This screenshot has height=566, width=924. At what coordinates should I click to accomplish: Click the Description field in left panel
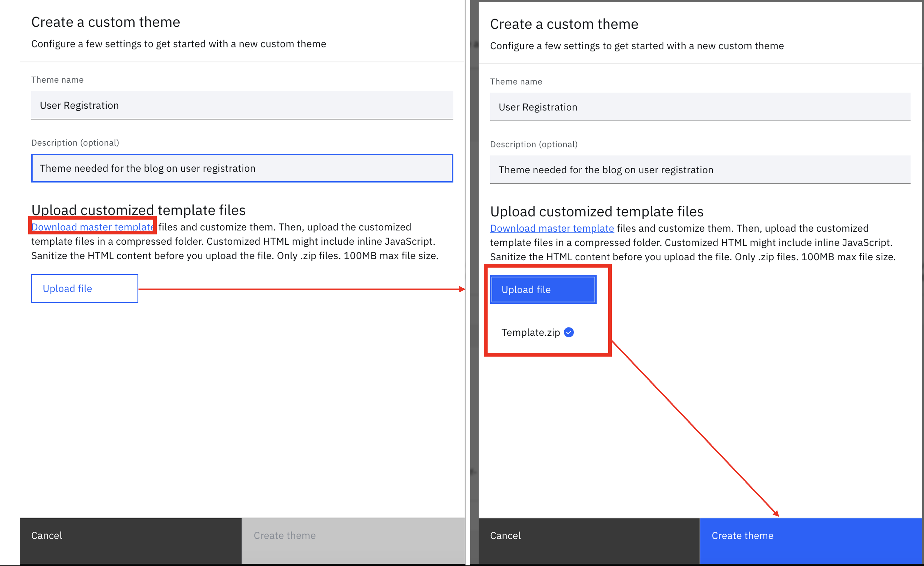pyautogui.click(x=242, y=168)
